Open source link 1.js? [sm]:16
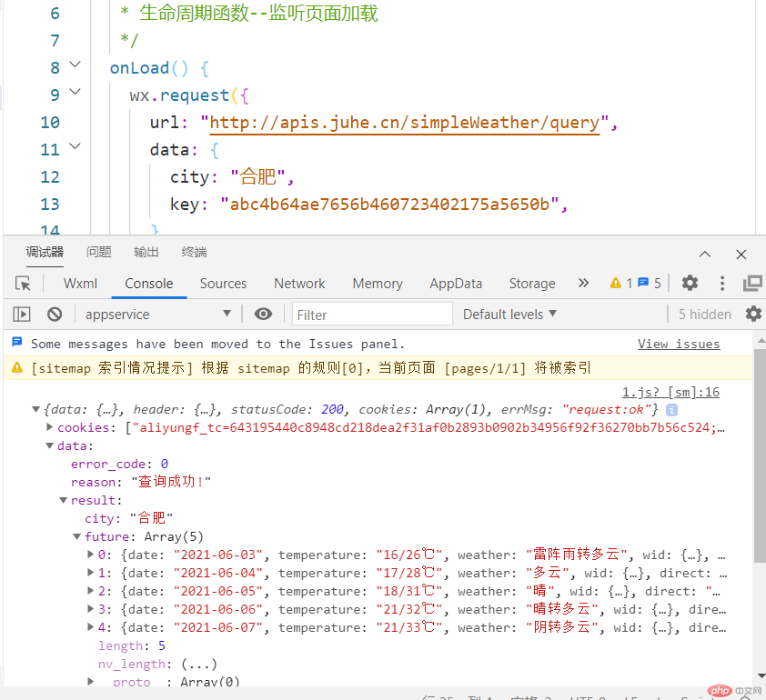766x700 pixels. [x=670, y=392]
